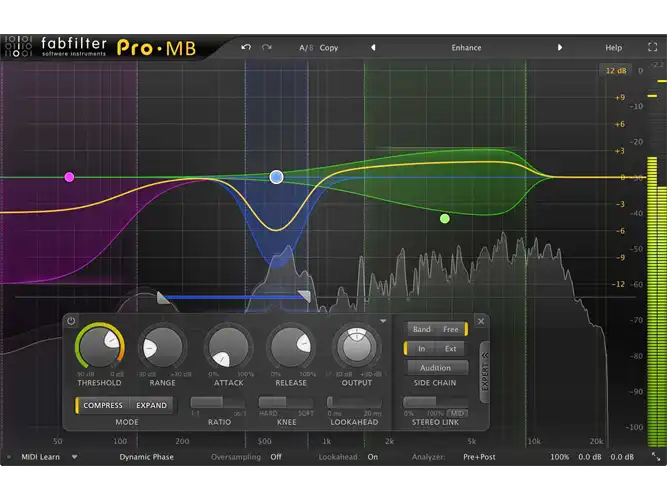Click the Ratio slider
Image resolution: width=667 pixels, height=500 pixels.
pyautogui.click(x=218, y=402)
